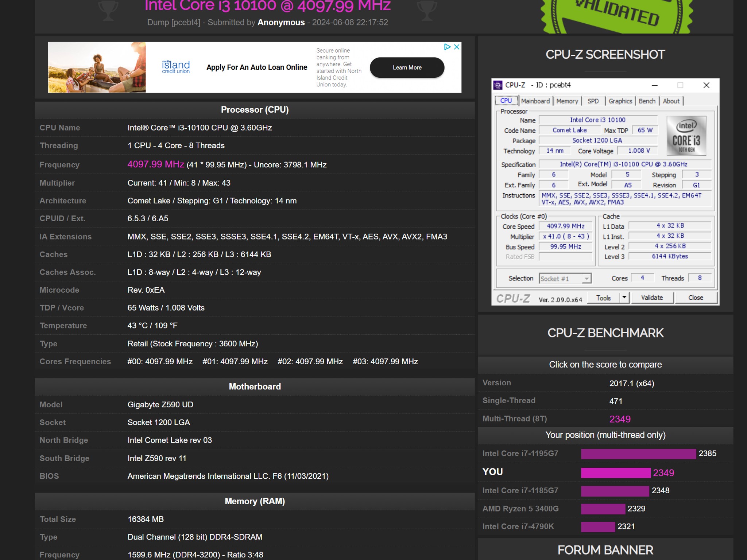Expand the Tools dropdown arrow
Viewport: 747px width, 560px height.
coord(624,297)
